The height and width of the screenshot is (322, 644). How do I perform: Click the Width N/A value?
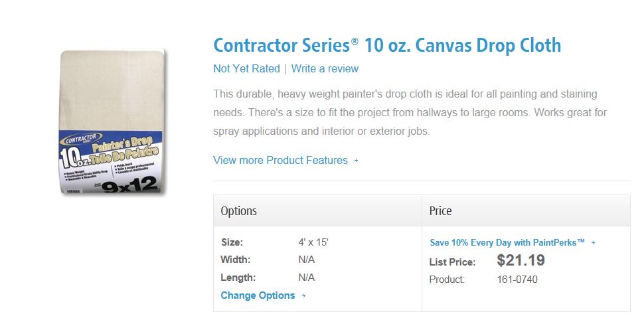pos(307,260)
